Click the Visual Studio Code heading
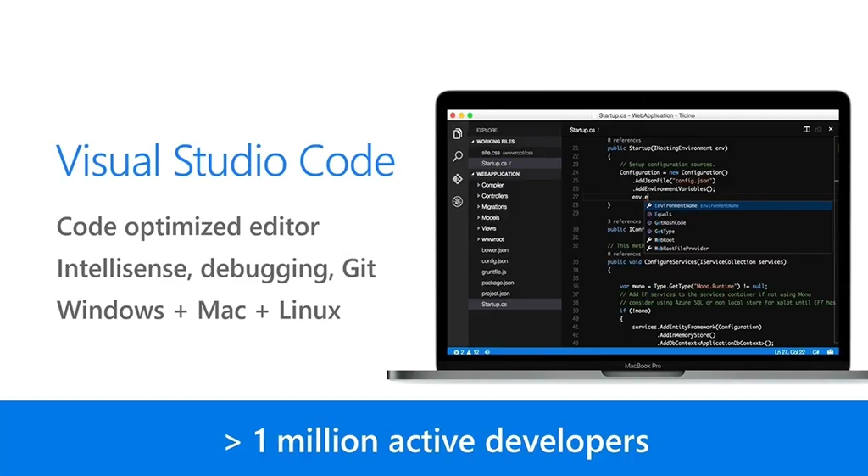 coord(225,160)
